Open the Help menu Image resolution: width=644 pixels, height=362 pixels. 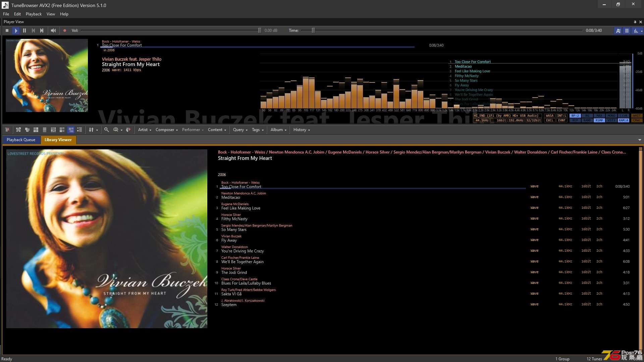click(x=64, y=14)
